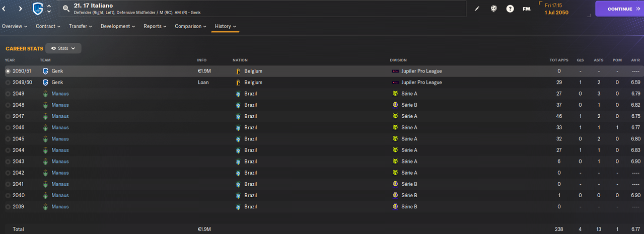Go forward with the right arrow

tap(20, 9)
